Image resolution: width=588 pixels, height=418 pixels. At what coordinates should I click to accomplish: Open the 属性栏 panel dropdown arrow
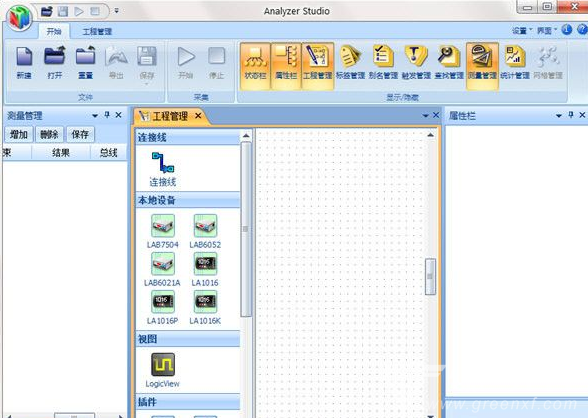click(559, 116)
